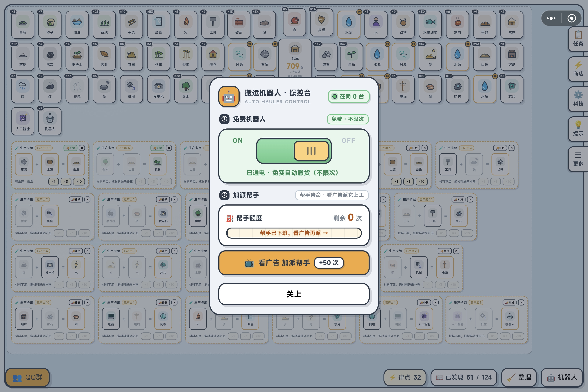This screenshot has height=392, width=588.
Task: Click the 电脑 card in the 网络 recipe
Action: pos(111,319)
